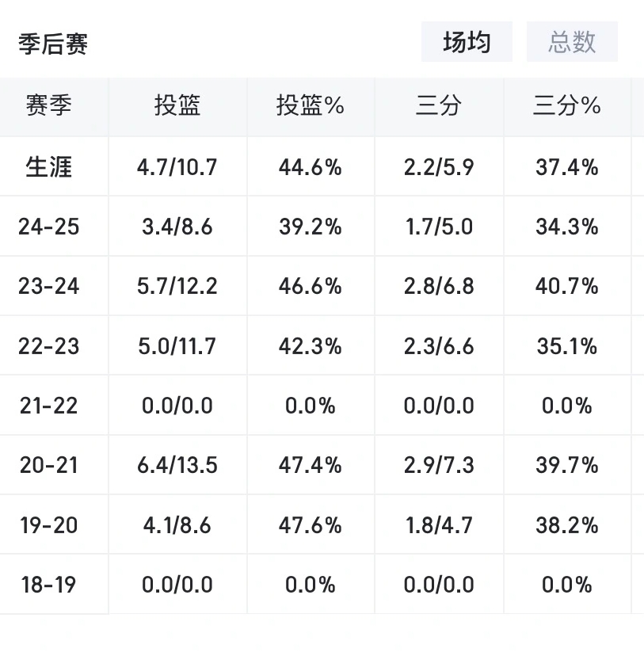
Task: Click the 赛季 column header
Action: click(x=49, y=106)
